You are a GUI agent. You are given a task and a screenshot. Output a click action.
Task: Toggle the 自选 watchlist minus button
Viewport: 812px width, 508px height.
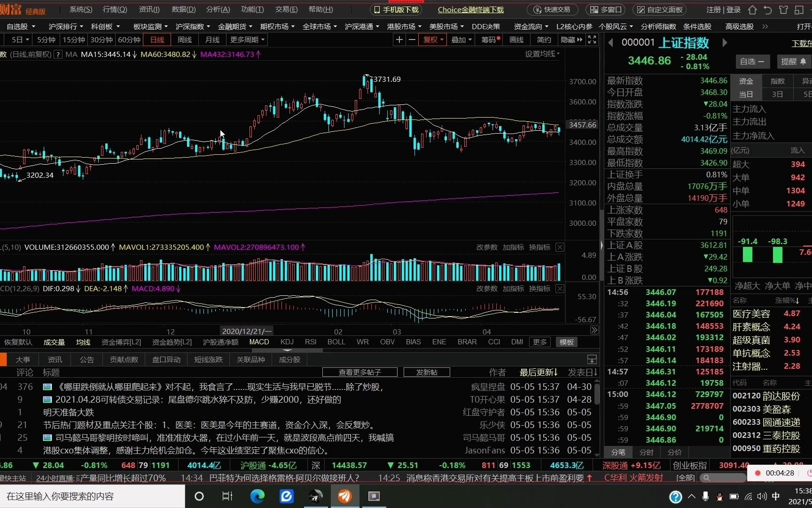752,62
